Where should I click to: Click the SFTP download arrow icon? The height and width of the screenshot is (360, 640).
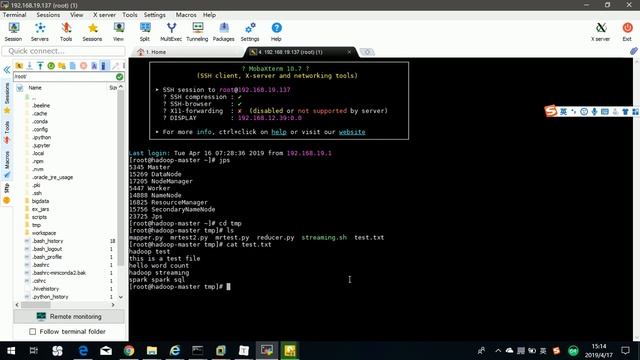coord(29,66)
